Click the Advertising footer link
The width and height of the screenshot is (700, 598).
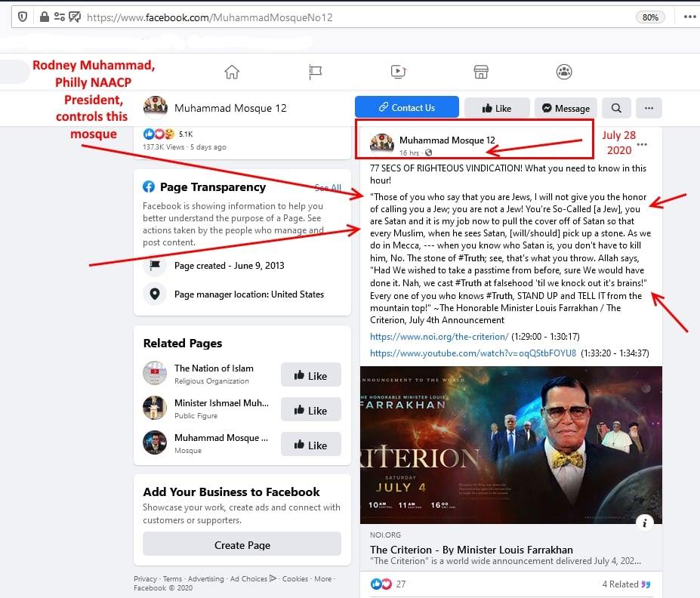206,579
